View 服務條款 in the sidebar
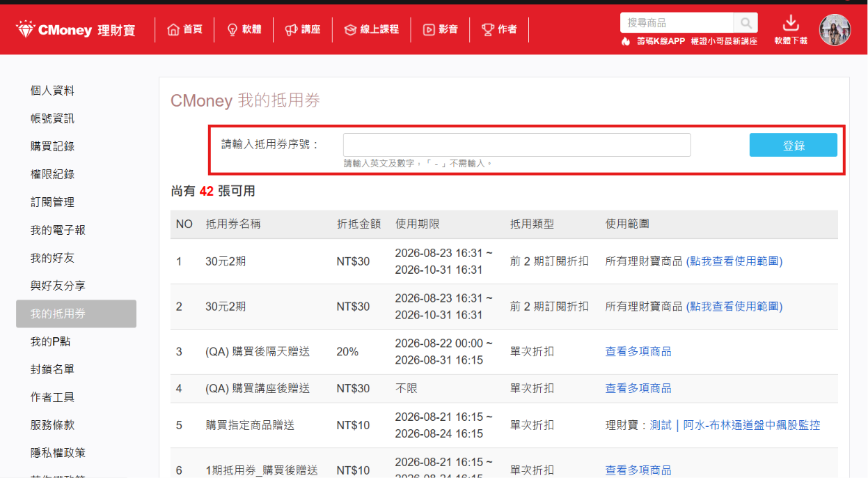 pos(52,425)
